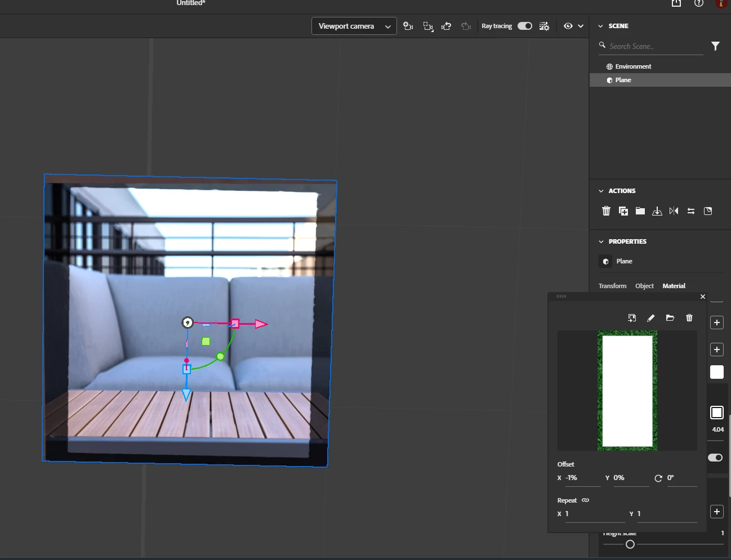The height and width of the screenshot is (560, 731).
Task: Click the 4.04 value
Action: tap(717, 429)
